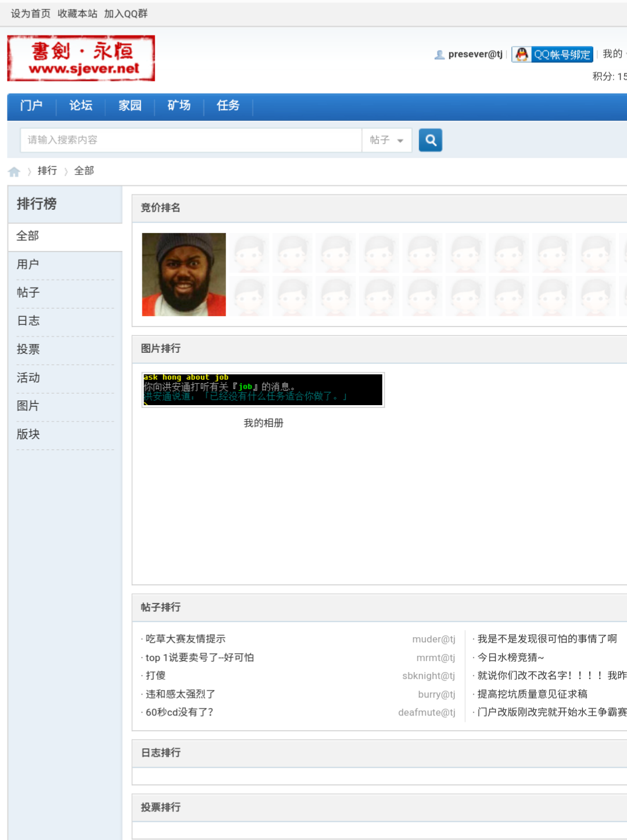The image size is (627, 840).
Task: Show 日志 rankings in sidebar
Action: (x=65, y=321)
